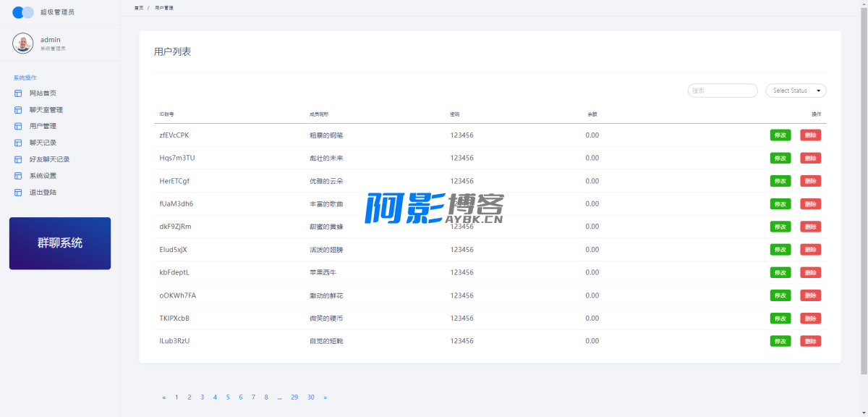This screenshot has width=868, height=417.
Task: Select pagination page 1
Action: [176, 397]
